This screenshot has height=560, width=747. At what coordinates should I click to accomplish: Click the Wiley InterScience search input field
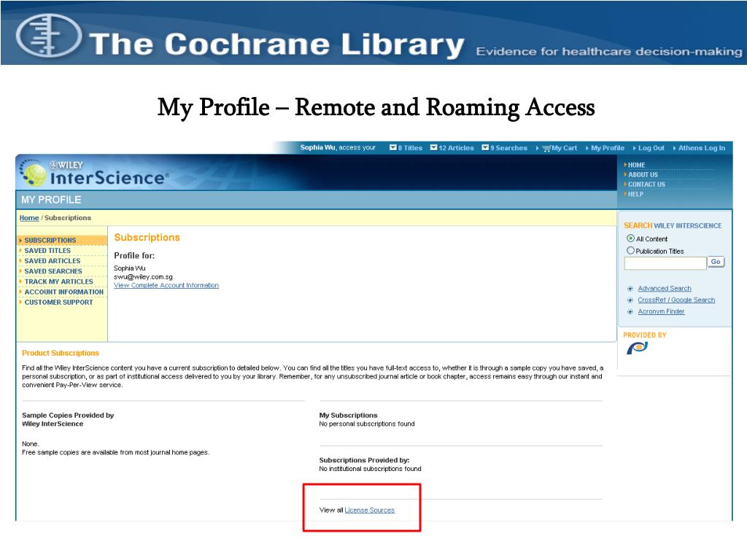(x=665, y=262)
